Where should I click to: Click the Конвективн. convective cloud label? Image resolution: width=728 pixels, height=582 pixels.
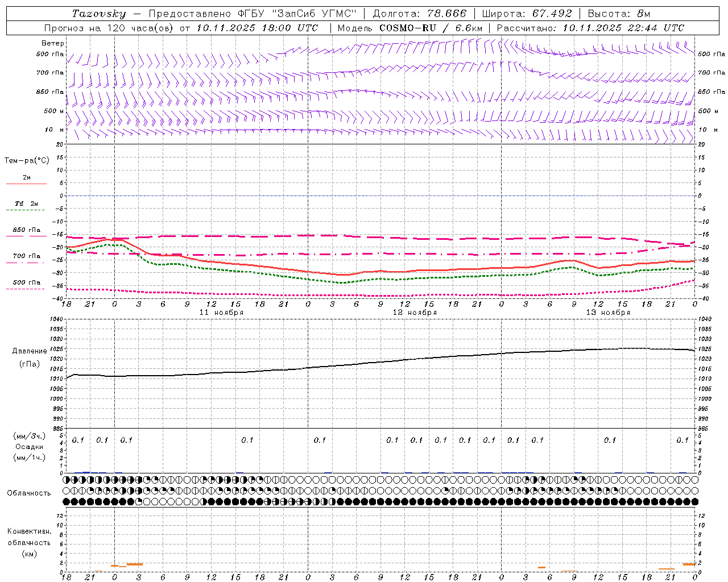pyautogui.click(x=29, y=531)
